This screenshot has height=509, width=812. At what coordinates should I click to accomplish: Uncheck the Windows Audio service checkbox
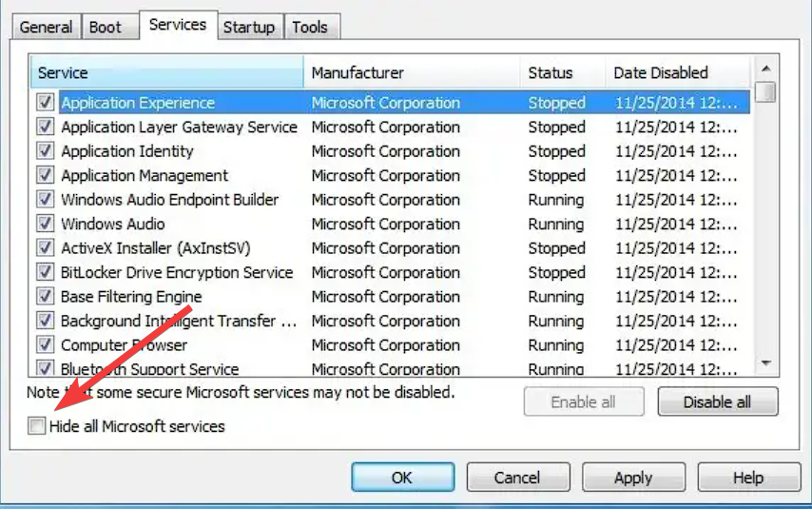tap(45, 224)
